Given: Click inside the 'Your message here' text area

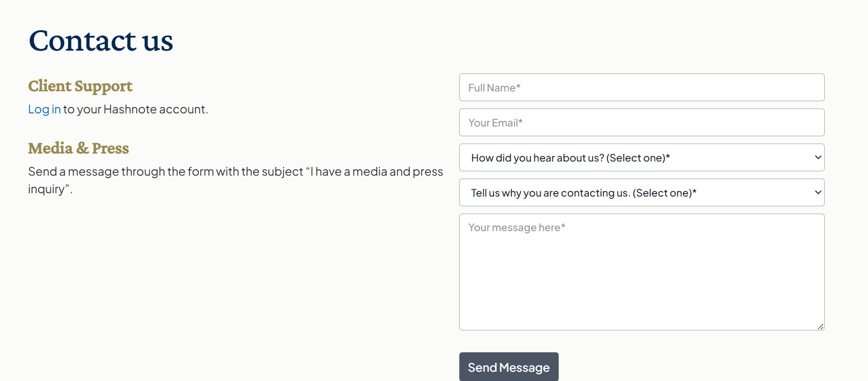Looking at the screenshot, I should [642, 272].
